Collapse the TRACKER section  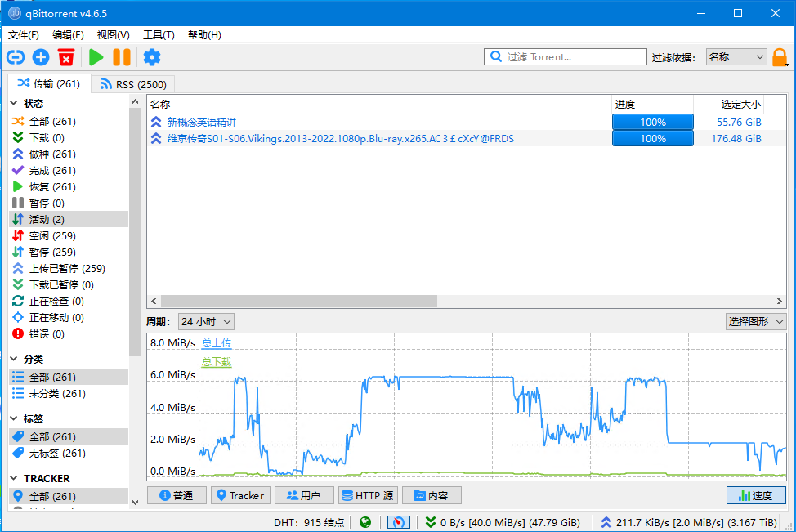click(14, 478)
